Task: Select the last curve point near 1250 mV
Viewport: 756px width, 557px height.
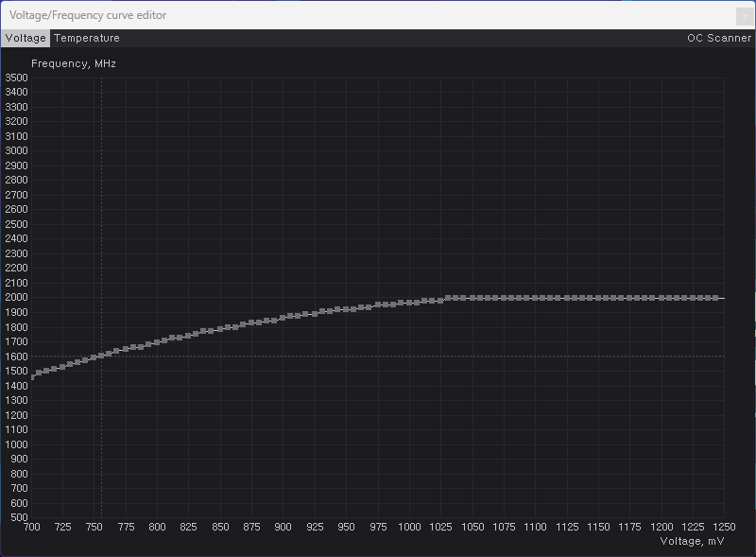Action: (715, 298)
